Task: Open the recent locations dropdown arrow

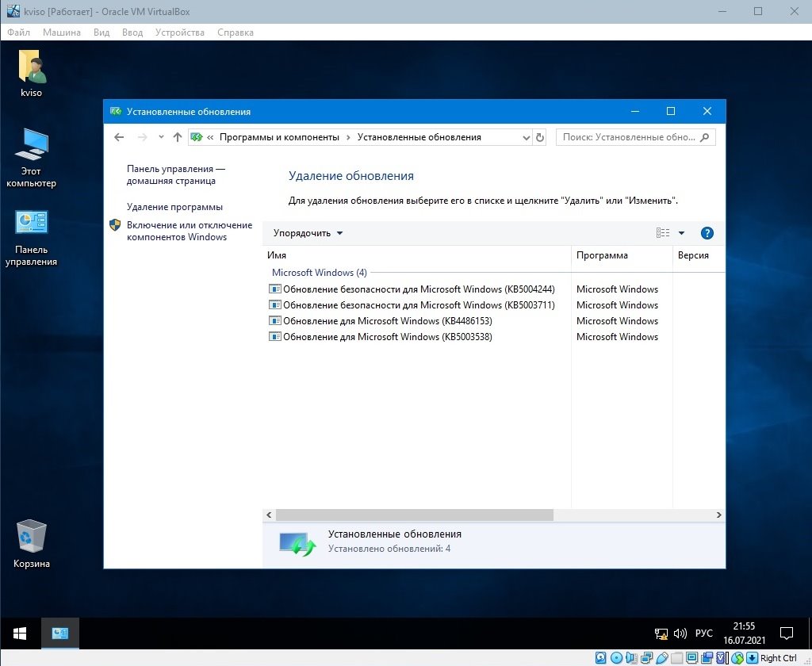Action: coord(161,137)
